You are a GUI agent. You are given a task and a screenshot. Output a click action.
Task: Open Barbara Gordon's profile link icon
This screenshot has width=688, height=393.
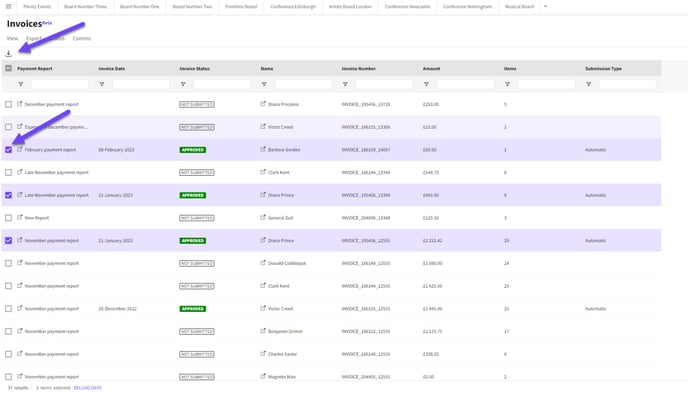click(263, 149)
